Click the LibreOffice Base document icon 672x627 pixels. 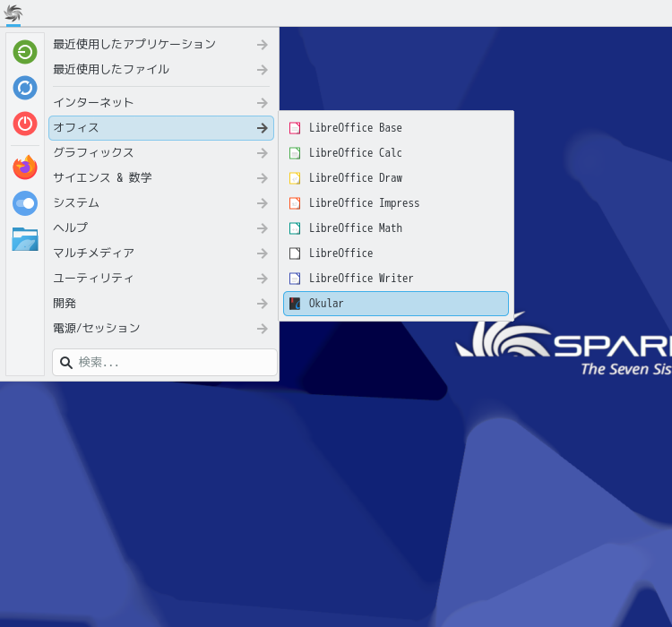[x=295, y=128]
